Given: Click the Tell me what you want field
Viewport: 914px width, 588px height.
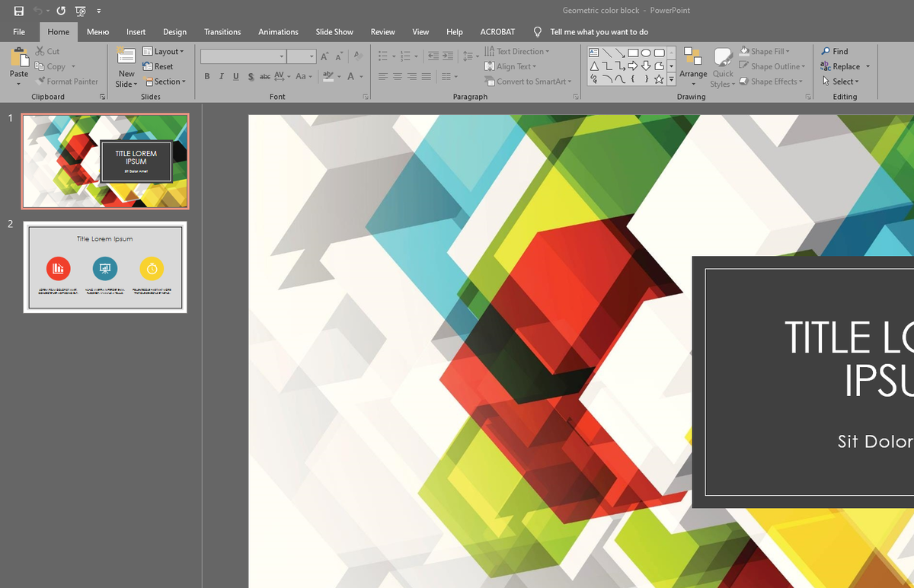Looking at the screenshot, I should (x=599, y=32).
